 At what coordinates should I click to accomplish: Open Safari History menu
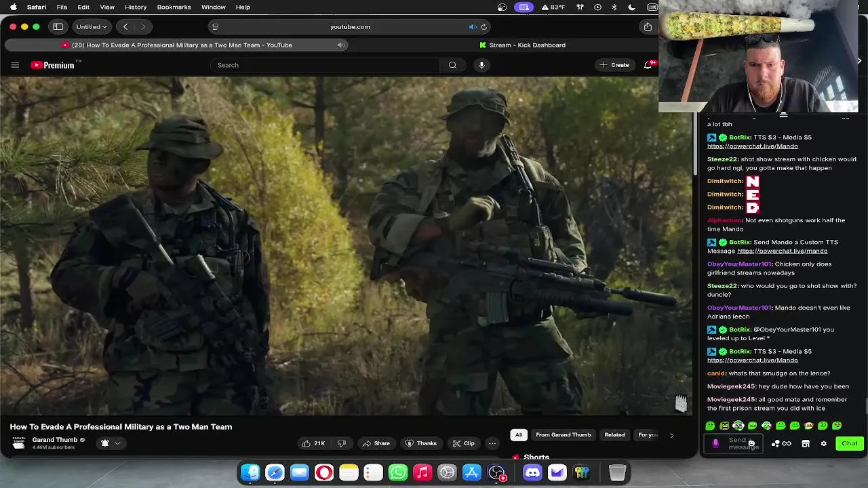[136, 7]
